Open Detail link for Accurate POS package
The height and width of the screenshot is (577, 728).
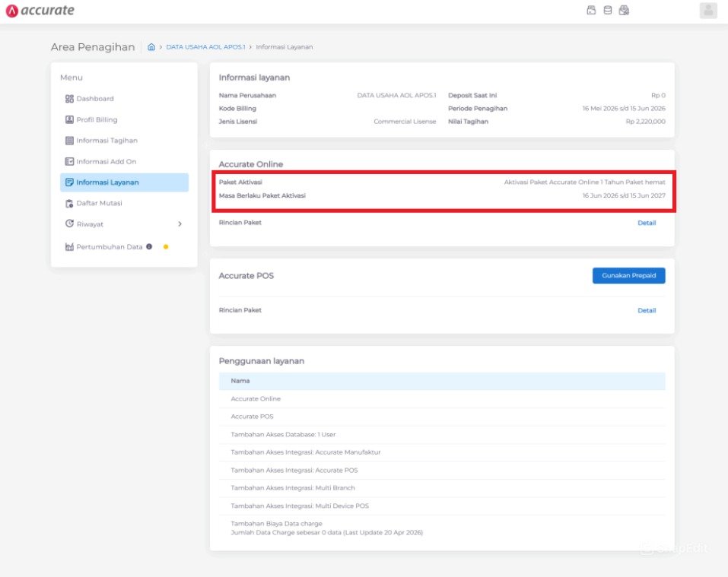pyautogui.click(x=647, y=310)
